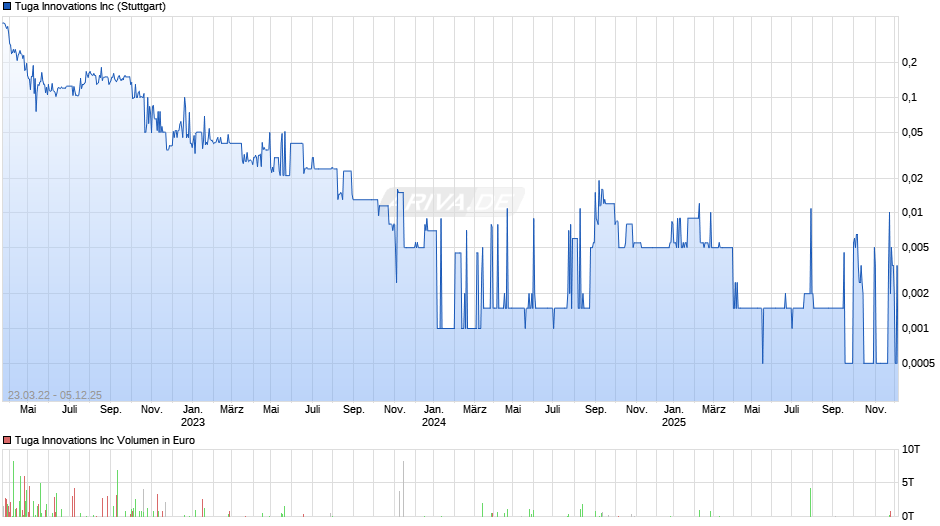Click the '0,05' price axis label
The height and width of the screenshot is (526, 940).
pyautogui.click(x=912, y=132)
